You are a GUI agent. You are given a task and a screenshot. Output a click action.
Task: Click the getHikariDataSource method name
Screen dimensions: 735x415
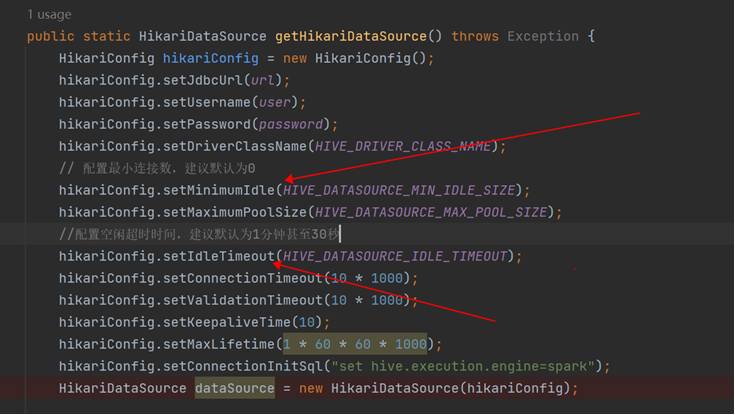[351, 36]
